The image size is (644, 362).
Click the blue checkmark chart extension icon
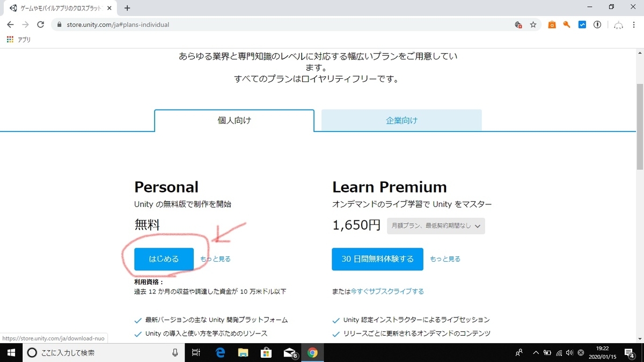tap(582, 25)
